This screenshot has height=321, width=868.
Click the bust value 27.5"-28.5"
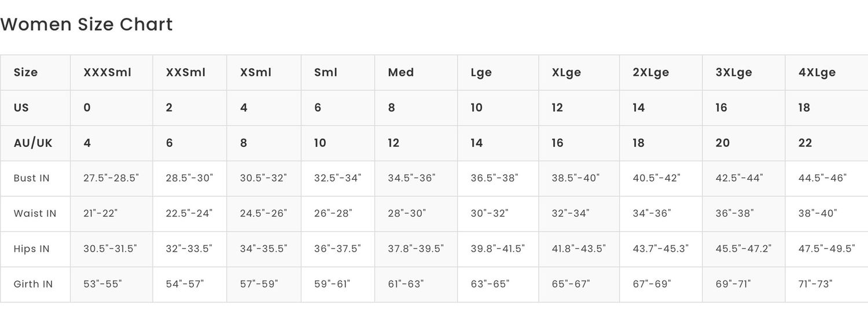(x=111, y=178)
